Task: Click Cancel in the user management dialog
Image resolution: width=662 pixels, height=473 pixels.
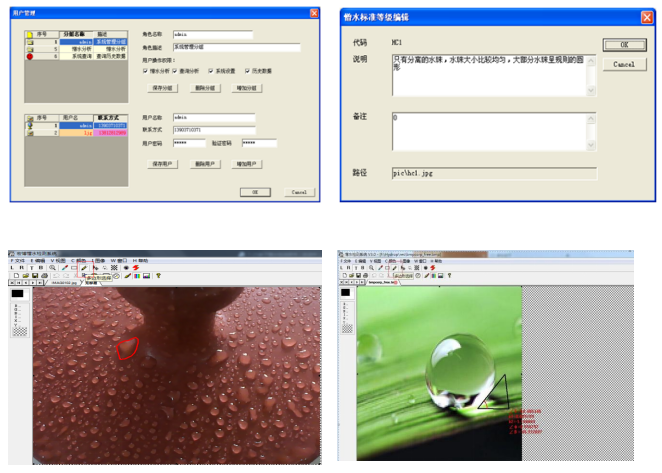Action: [x=297, y=191]
